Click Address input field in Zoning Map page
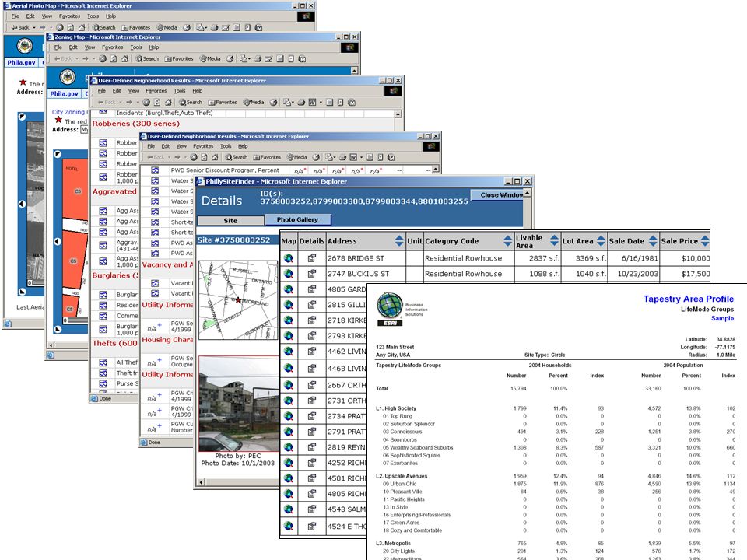The image size is (747, 560). [84, 130]
